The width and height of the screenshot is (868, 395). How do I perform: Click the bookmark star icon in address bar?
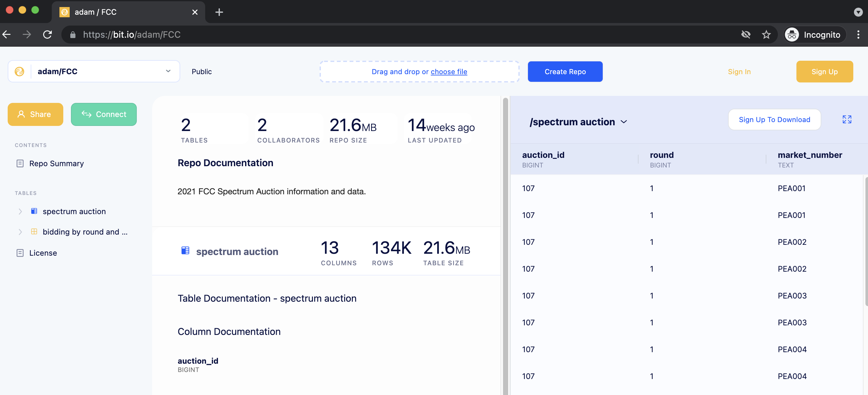(x=766, y=35)
